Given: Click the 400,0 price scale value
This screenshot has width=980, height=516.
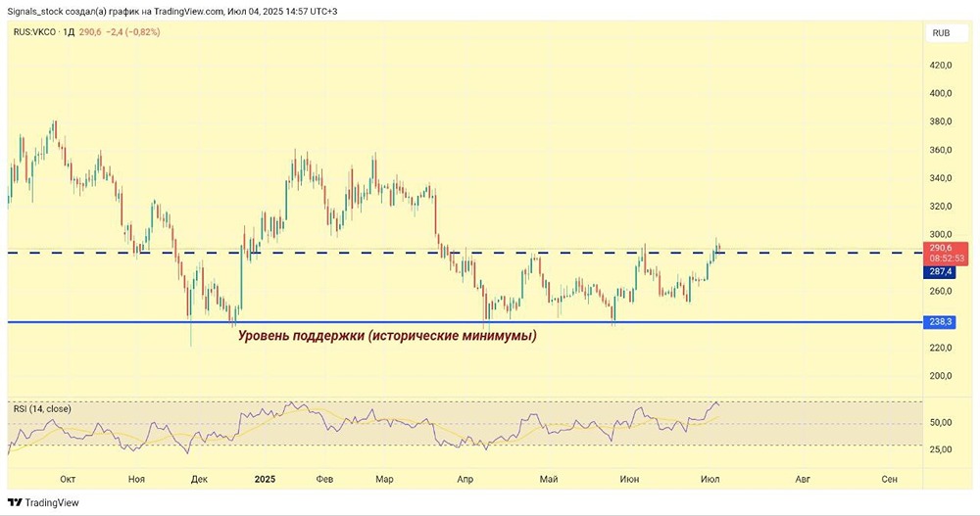Looking at the screenshot, I should click(941, 93).
